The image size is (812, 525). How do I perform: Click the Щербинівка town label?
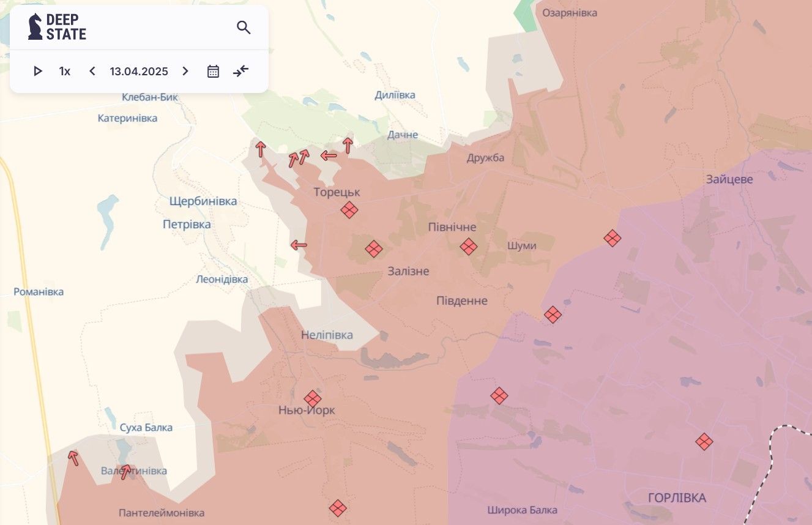click(x=203, y=201)
